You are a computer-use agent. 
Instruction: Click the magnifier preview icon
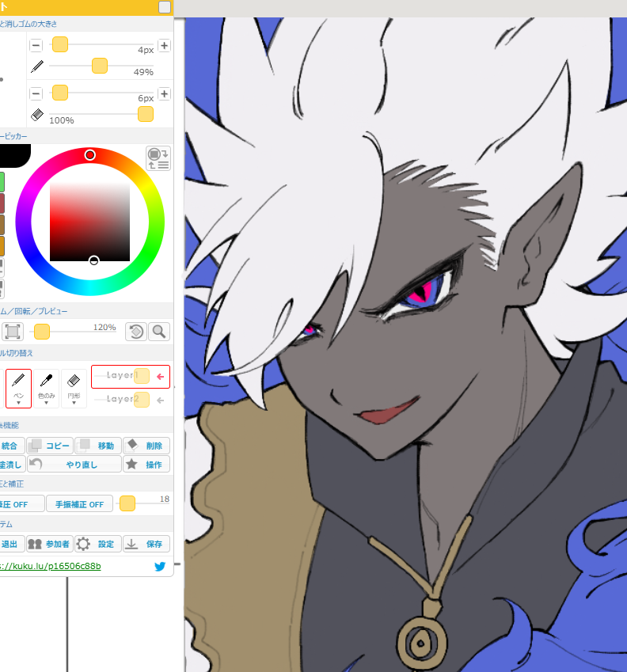(x=159, y=332)
